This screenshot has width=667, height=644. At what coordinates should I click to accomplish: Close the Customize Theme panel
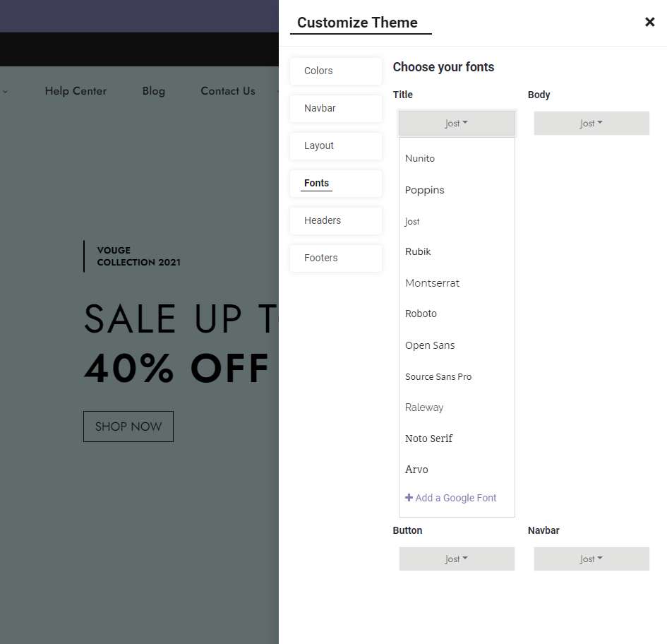[649, 22]
